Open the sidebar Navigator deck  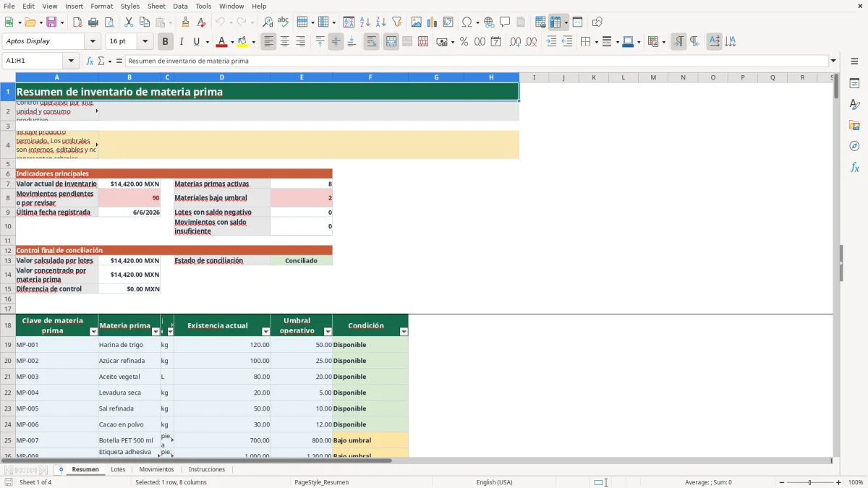click(854, 147)
